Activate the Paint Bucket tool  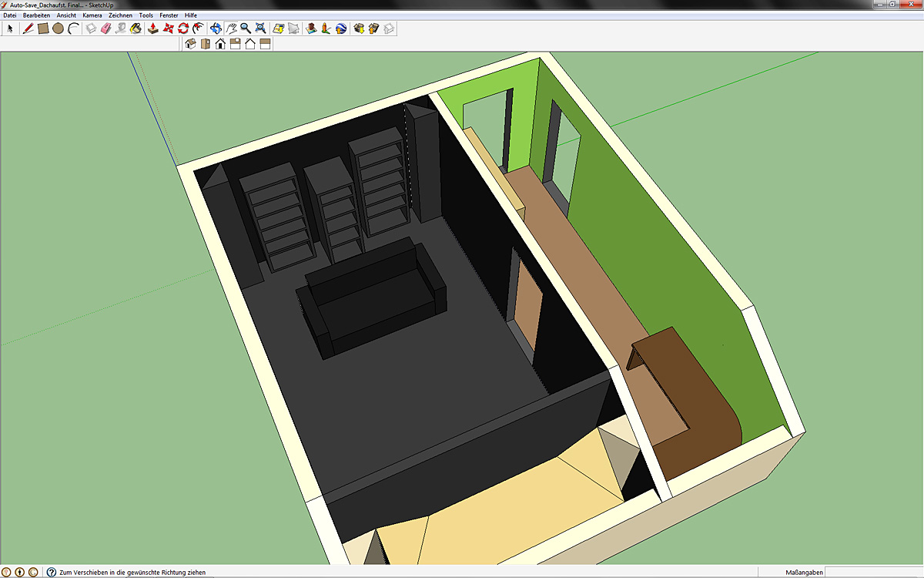(x=136, y=29)
